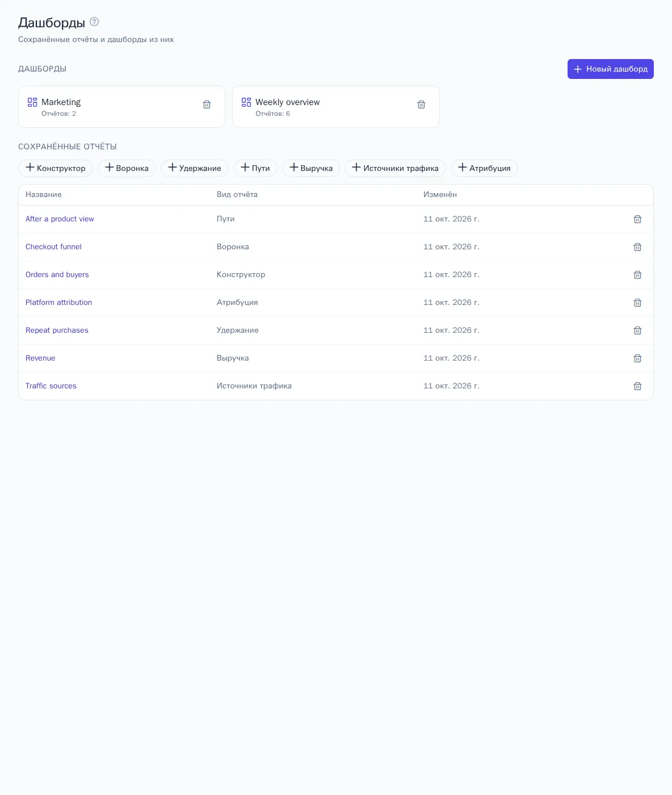The width and height of the screenshot is (672, 795).
Task: Create a new Атрибуция report
Action: click(x=484, y=168)
